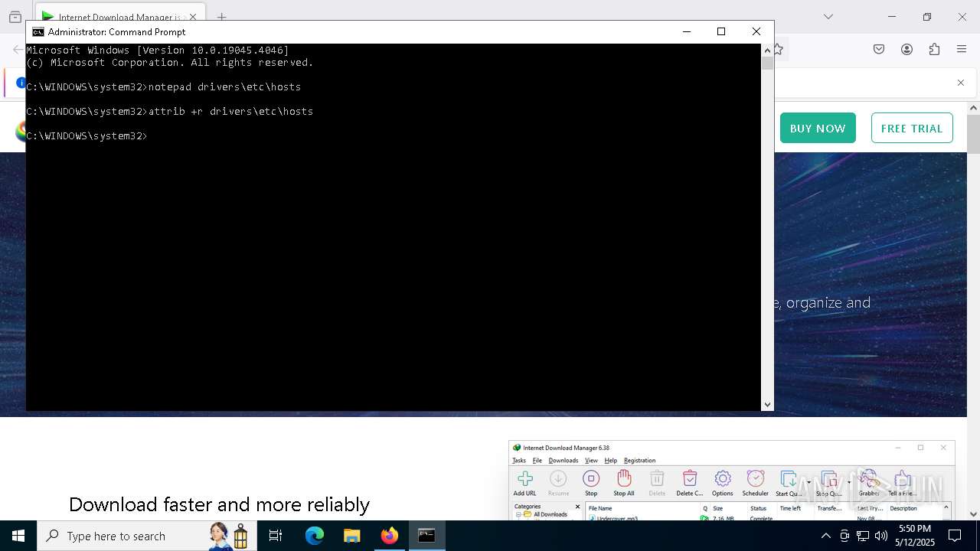Open Save to Pocket icon in Firefox toolbar
The height and width of the screenshot is (551, 980).
click(x=879, y=49)
